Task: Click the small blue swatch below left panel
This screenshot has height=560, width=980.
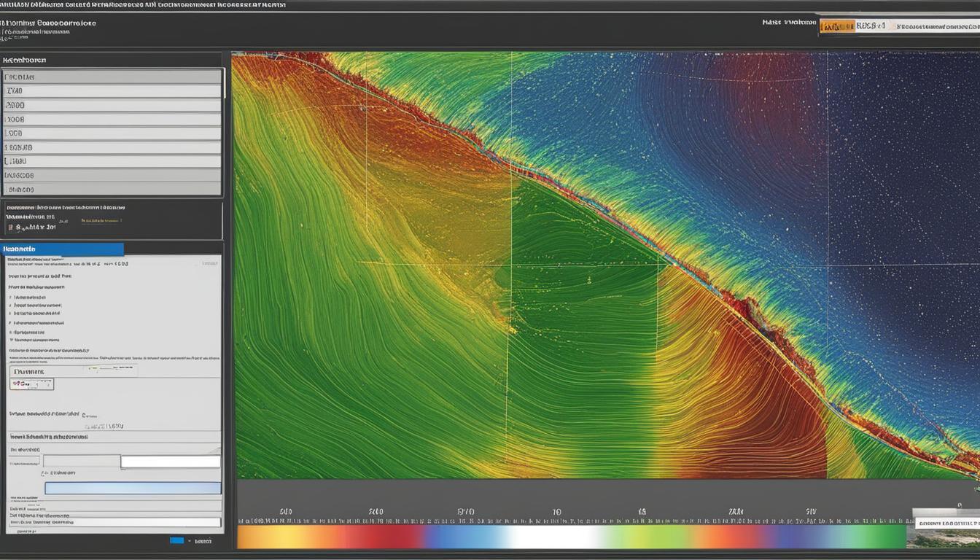Action: [x=176, y=541]
